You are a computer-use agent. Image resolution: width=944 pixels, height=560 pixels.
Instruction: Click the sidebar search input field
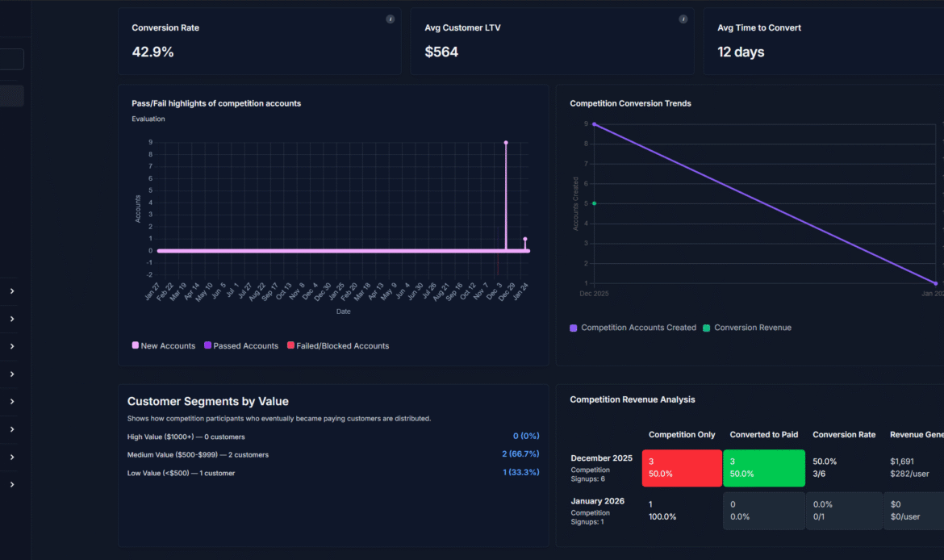[11, 59]
